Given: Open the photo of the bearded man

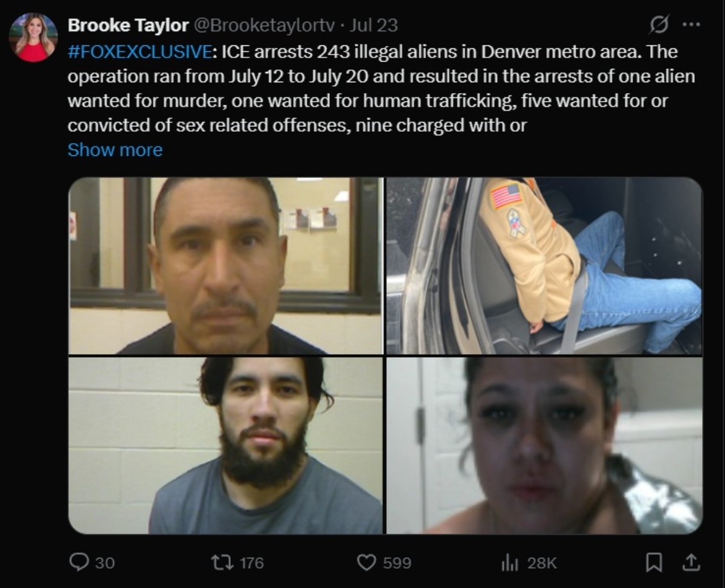Looking at the screenshot, I should click(225, 445).
